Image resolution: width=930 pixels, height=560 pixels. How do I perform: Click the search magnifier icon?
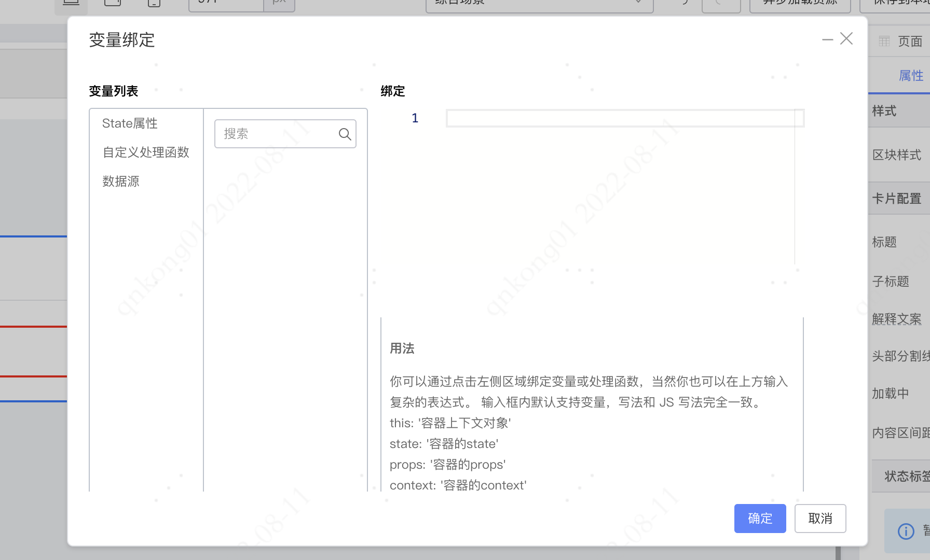345,134
